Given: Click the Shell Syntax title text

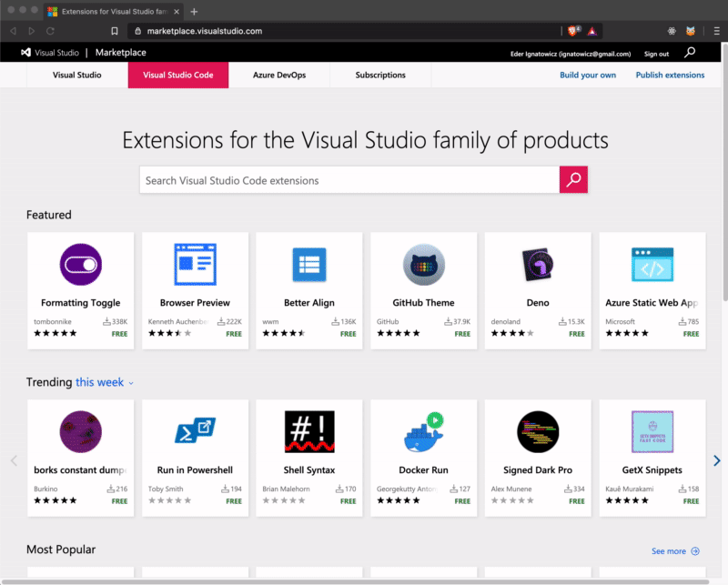Looking at the screenshot, I should [309, 469].
